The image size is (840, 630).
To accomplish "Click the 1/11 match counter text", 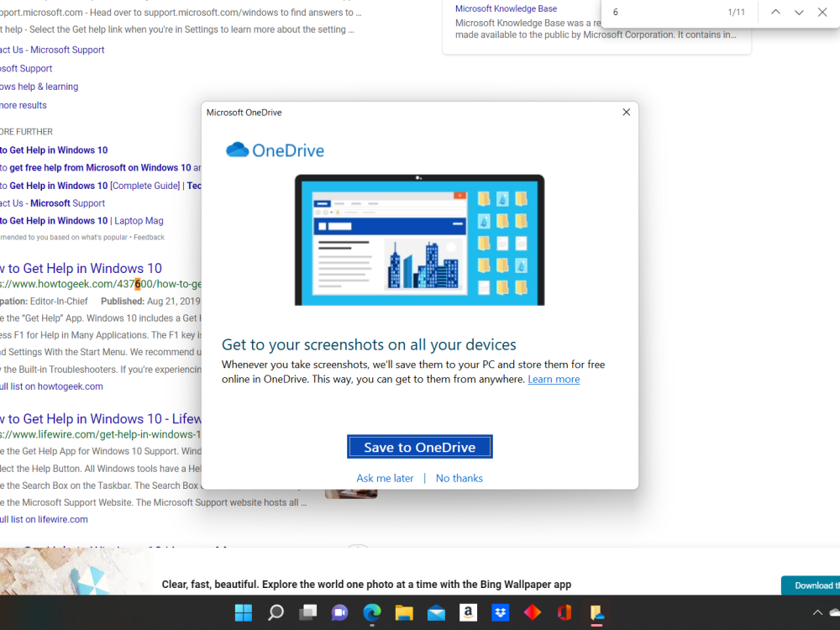I will [736, 12].
